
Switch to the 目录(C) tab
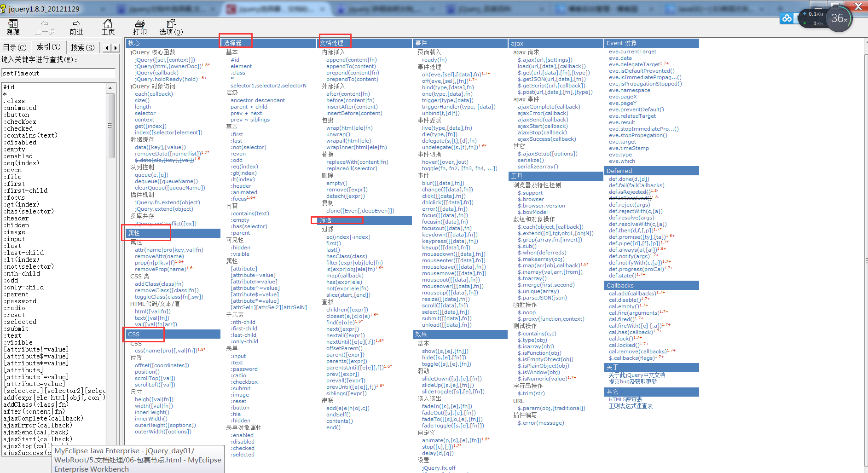15,47
